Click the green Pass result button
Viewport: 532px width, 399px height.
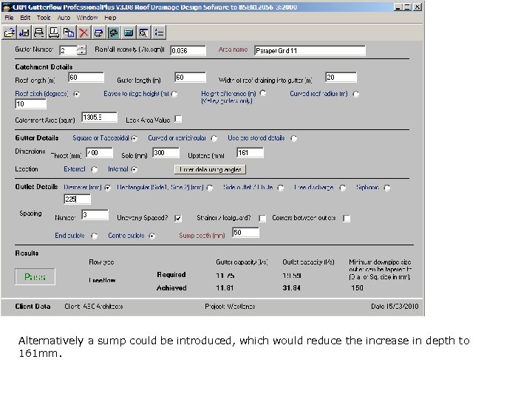pyautogui.click(x=35, y=277)
